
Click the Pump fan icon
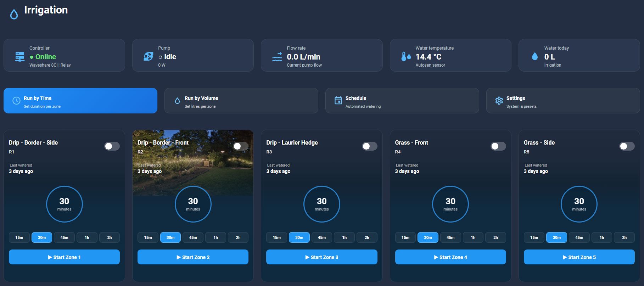pyautogui.click(x=149, y=56)
